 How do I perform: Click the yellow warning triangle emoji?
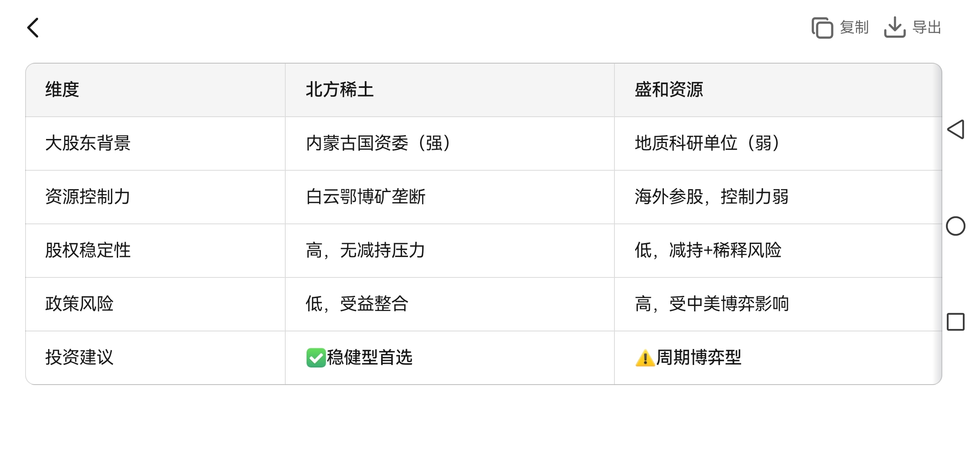coord(645,358)
